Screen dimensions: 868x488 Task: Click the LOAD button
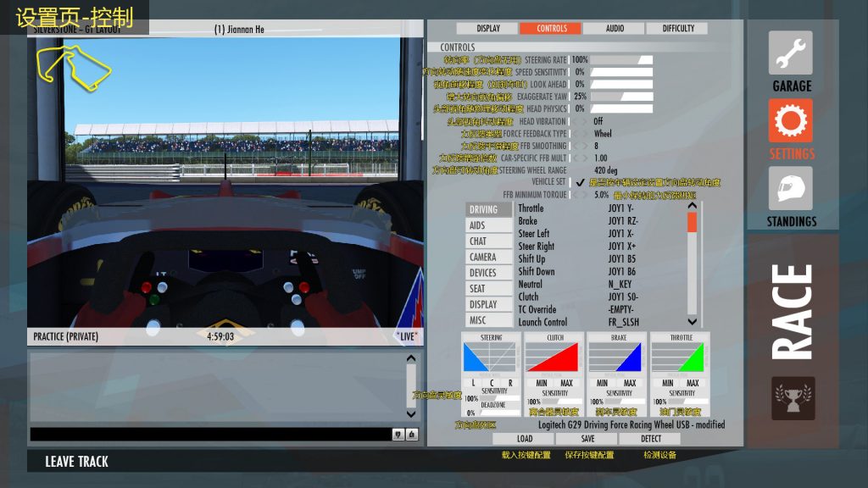point(524,439)
